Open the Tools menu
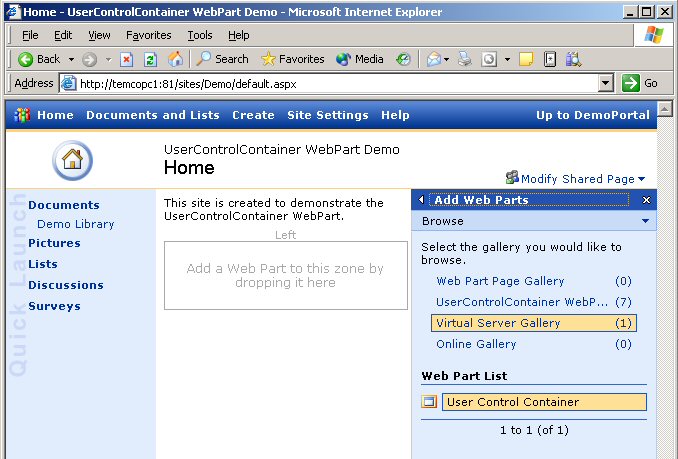678x459 pixels. click(x=199, y=35)
